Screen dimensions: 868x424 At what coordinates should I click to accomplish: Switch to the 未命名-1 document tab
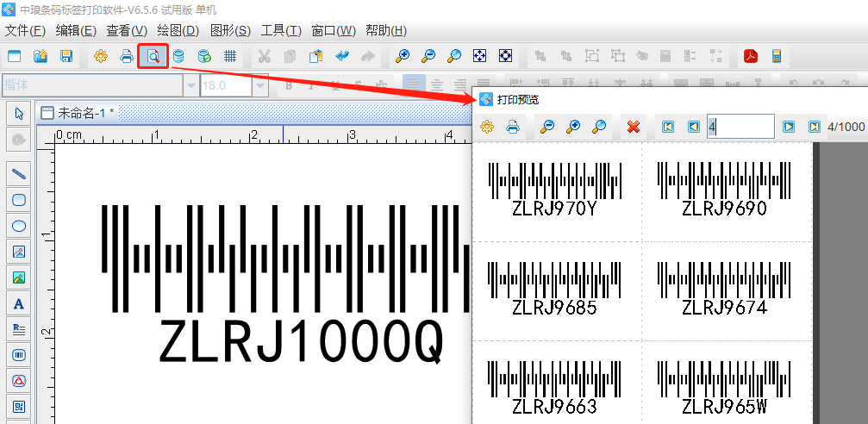(78, 114)
